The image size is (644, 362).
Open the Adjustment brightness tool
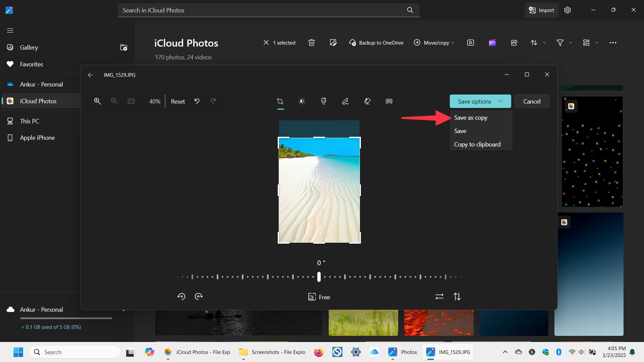(x=302, y=101)
